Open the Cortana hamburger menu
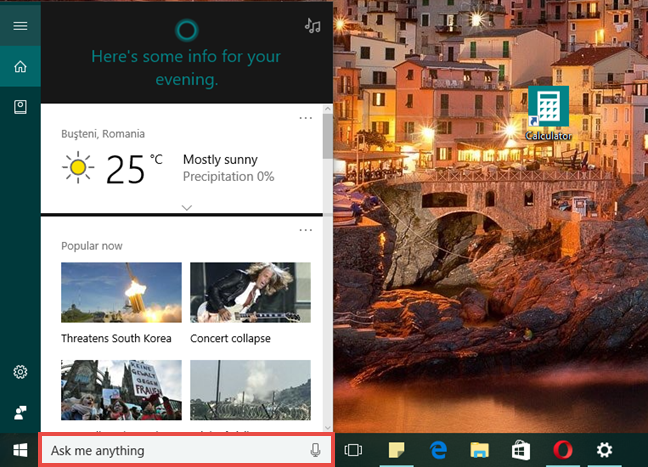This screenshot has width=648, height=467. coord(20,26)
